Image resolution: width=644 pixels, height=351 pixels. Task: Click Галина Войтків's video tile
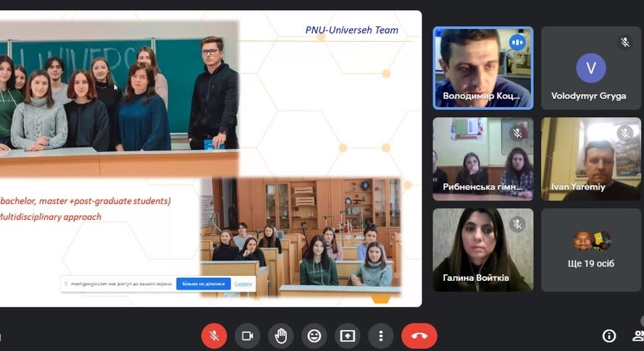pyautogui.click(x=482, y=250)
